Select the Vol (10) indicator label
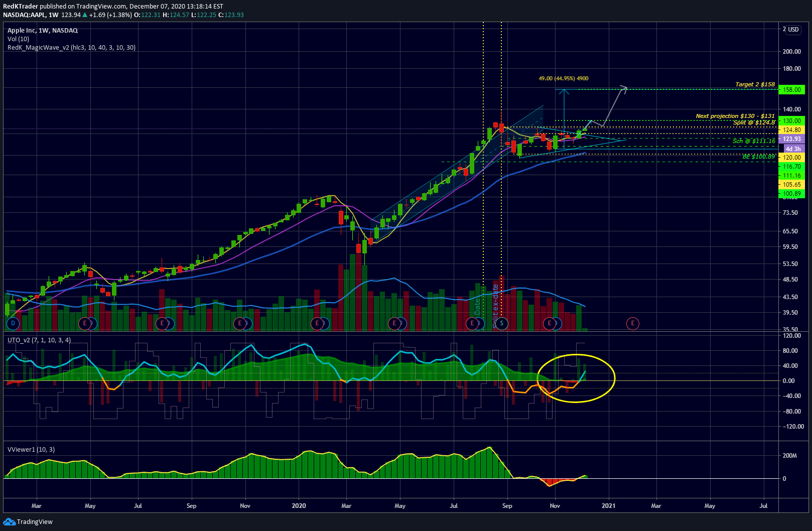This screenshot has width=812, height=531. pos(19,39)
